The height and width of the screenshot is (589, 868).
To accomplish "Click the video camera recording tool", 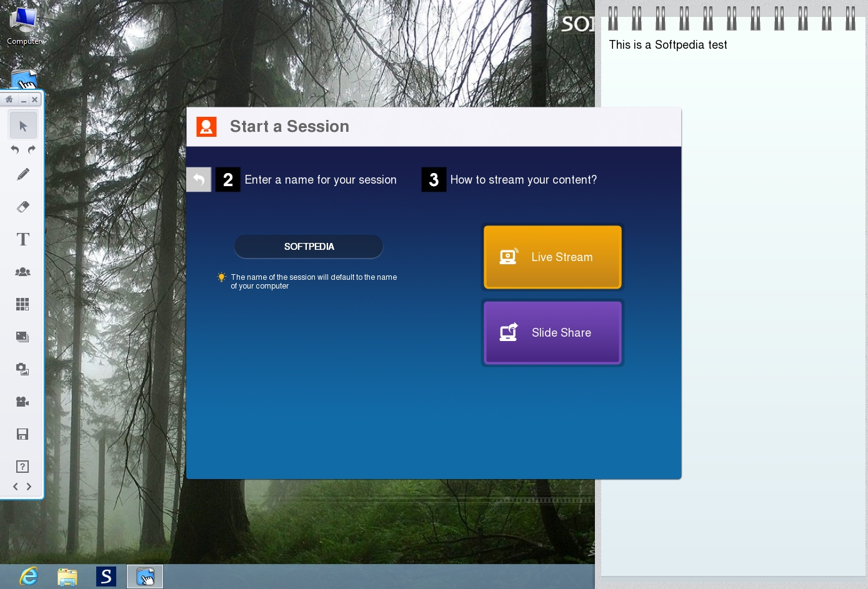I will 23,402.
